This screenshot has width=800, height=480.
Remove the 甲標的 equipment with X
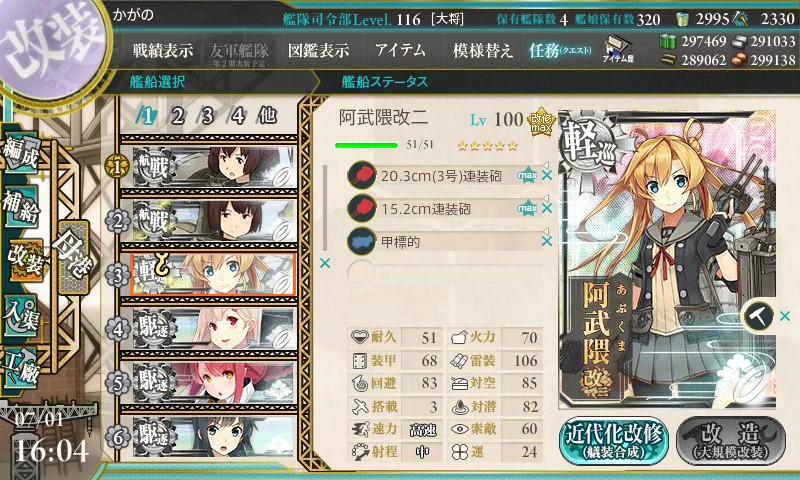coord(546,241)
